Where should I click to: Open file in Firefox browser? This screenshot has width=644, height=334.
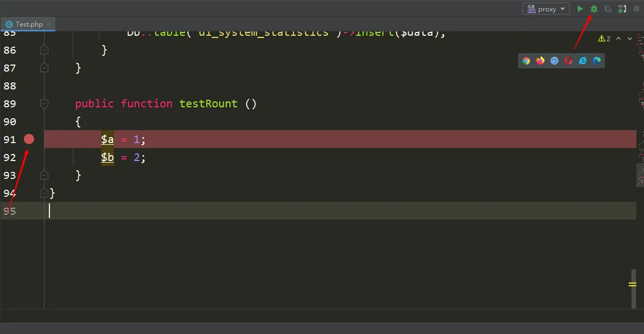pos(540,61)
